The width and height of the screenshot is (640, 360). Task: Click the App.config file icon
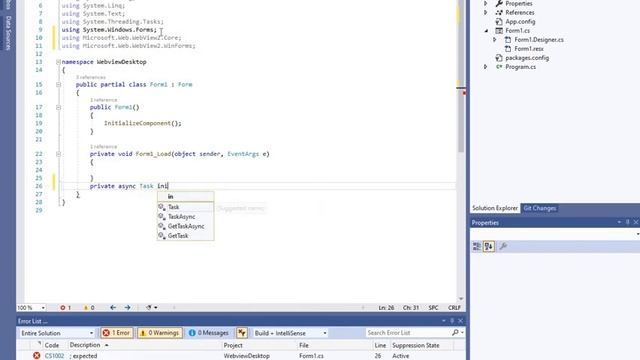pyautogui.click(x=499, y=22)
